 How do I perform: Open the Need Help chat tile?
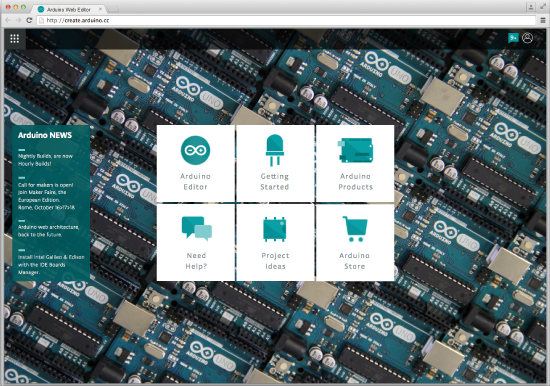[x=196, y=242]
